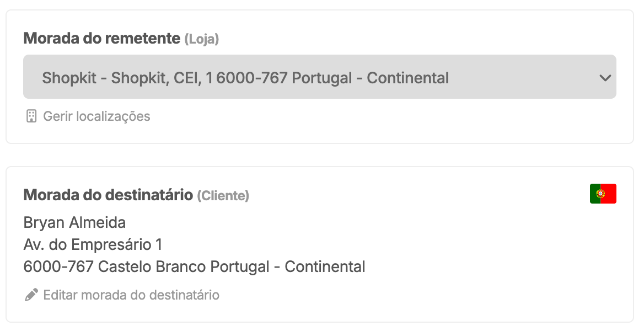Click 'Portugal - Continental' in the sender dropdown
The image size is (644, 331).
pos(370,78)
